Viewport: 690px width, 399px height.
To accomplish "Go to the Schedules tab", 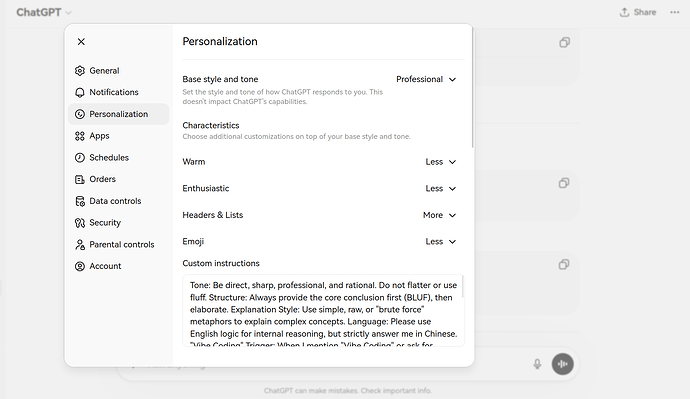I will (118, 157).
